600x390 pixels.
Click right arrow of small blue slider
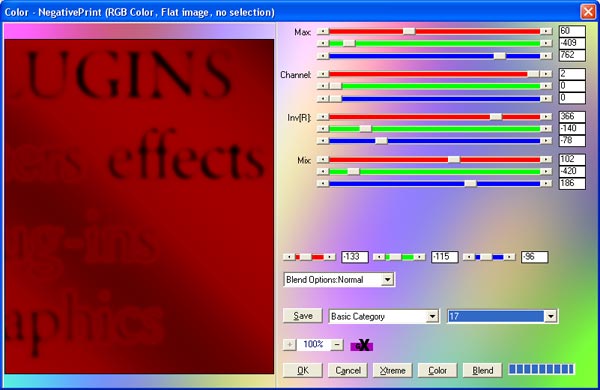tap(509, 257)
